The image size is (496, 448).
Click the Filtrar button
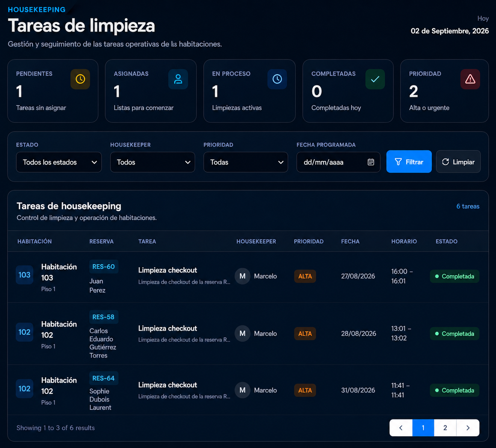tap(409, 162)
